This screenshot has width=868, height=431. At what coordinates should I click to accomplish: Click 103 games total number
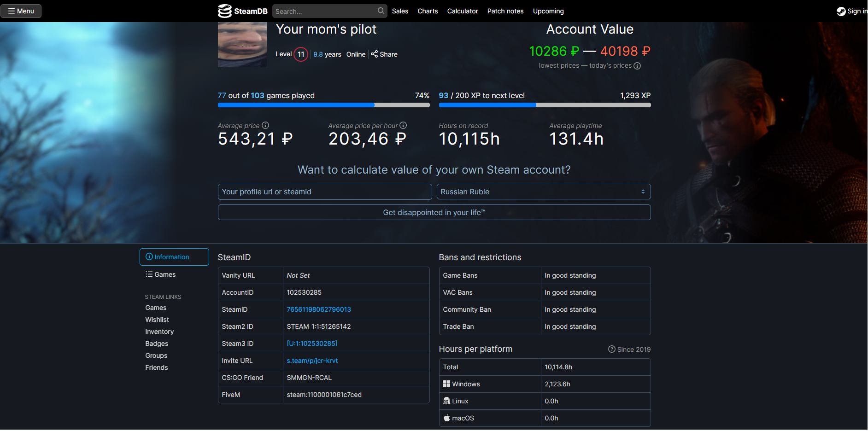[258, 95]
